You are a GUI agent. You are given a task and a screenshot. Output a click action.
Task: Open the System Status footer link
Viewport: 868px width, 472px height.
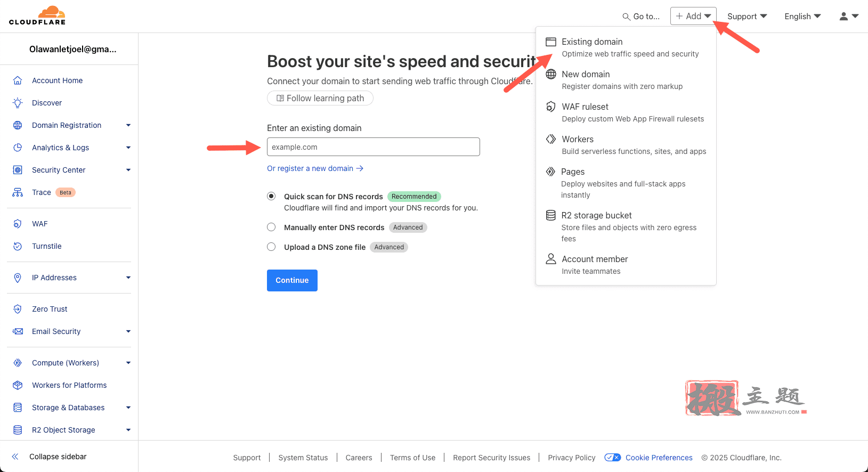click(x=303, y=458)
